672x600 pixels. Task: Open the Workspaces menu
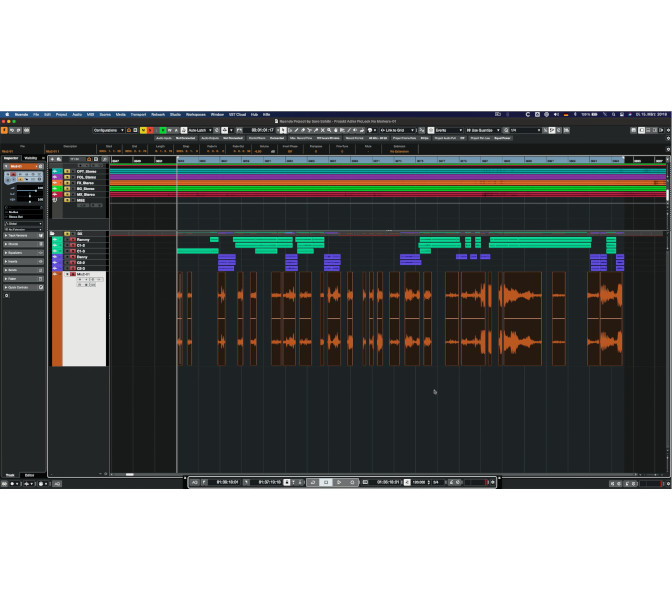pos(196,115)
